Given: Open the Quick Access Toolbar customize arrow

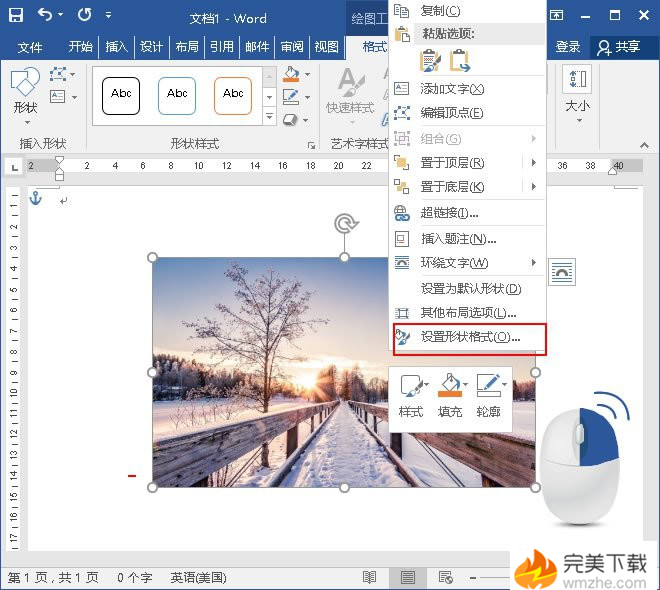Looking at the screenshot, I should pos(109,15).
